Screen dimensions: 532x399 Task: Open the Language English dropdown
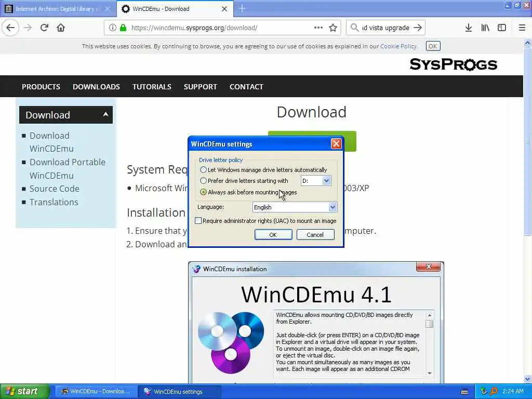pos(332,207)
